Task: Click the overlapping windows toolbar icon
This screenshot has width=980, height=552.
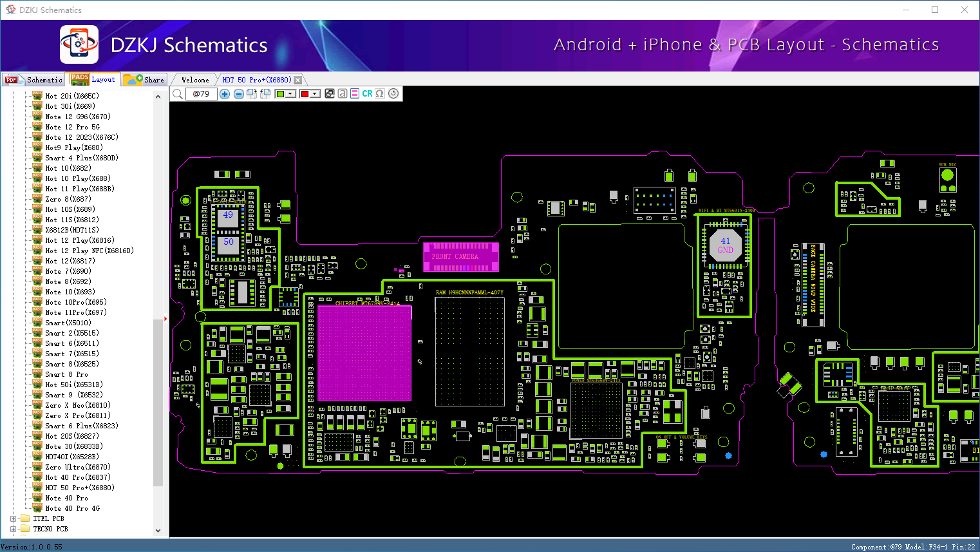Action: pyautogui.click(x=330, y=93)
